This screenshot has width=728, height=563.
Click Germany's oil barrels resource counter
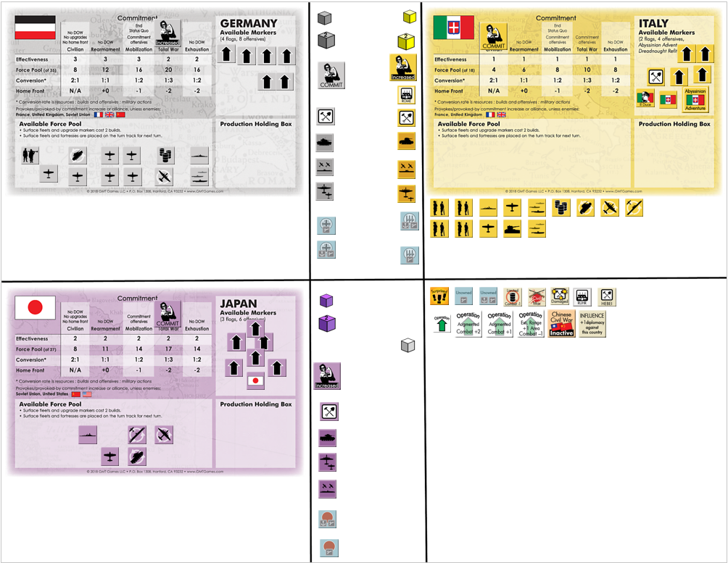click(166, 154)
